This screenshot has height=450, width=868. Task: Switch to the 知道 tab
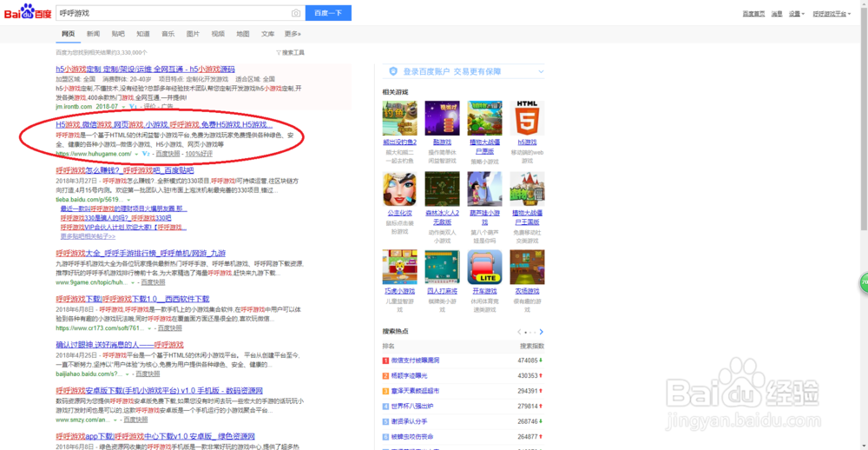pyautogui.click(x=143, y=34)
